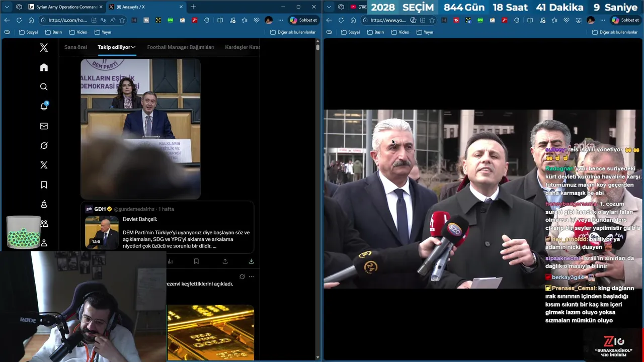This screenshot has height=362, width=644.
Task: Open @gundemedairhs handle in quoted tweet
Action: (x=134, y=209)
